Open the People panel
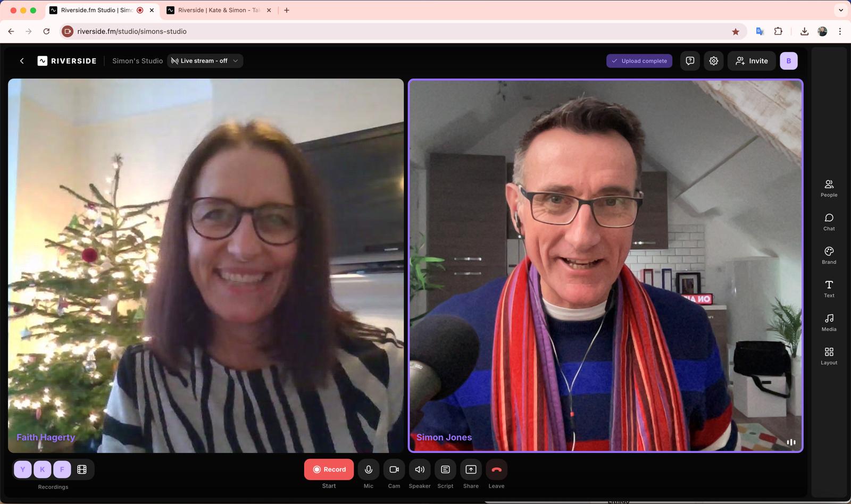The image size is (851, 504). coord(829,188)
